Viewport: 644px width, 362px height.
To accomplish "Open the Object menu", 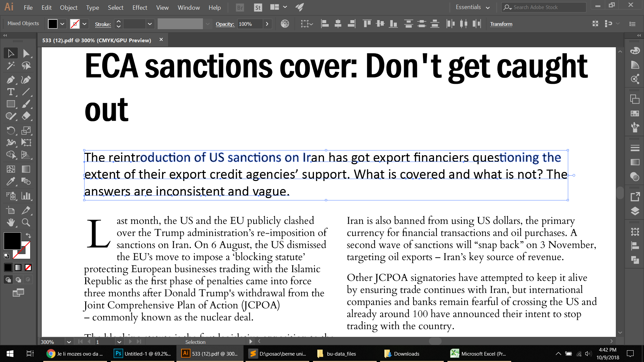I will pyautogui.click(x=68, y=7).
